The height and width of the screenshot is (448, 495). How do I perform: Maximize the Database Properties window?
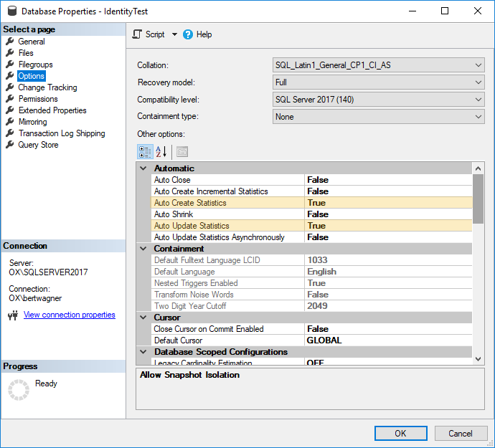coord(445,11)
